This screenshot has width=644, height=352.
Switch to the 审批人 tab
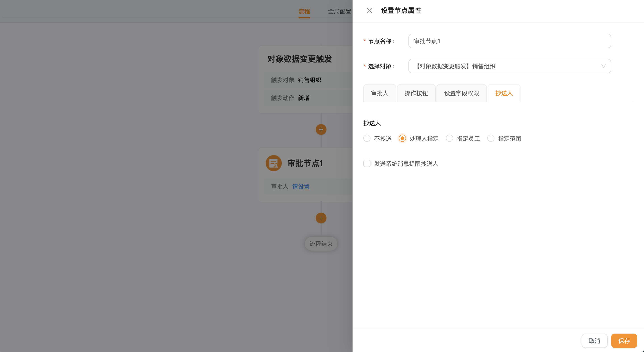379,93
